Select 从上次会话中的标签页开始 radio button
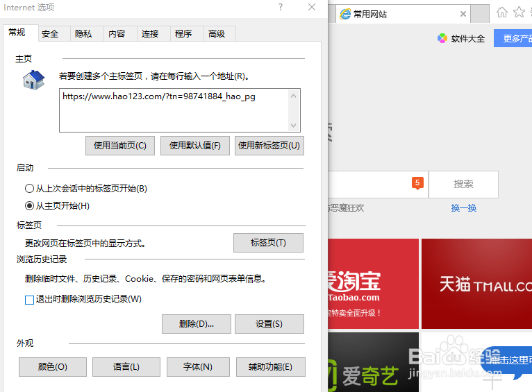Image resolution: width=532 pixels, height=392 pixels. click(x=30, y=189)
